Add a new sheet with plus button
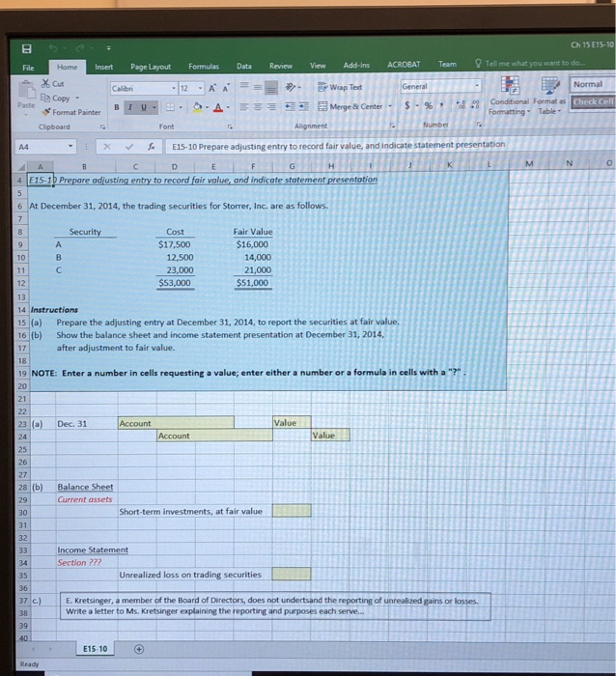Screen dimensions: 616x676 (139, 649)
